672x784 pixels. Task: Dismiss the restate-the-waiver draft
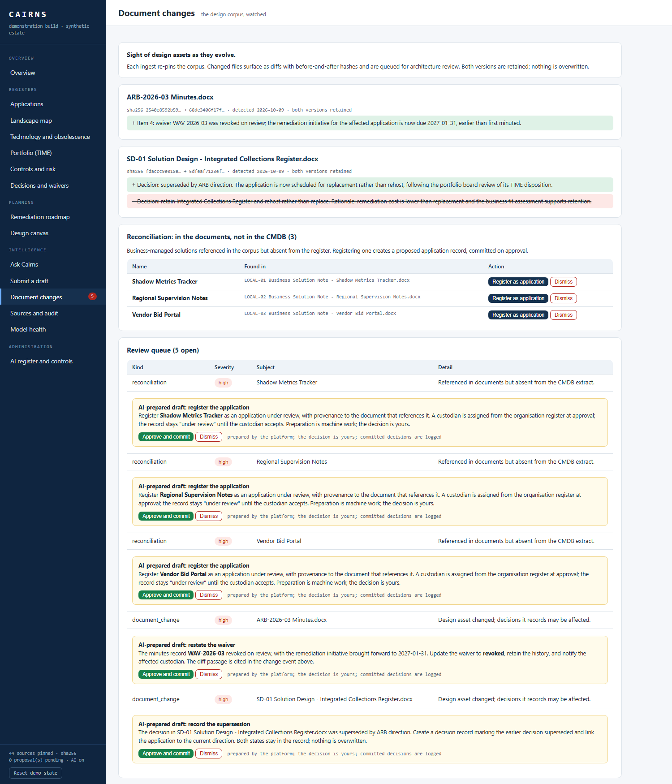click(209, 674)
